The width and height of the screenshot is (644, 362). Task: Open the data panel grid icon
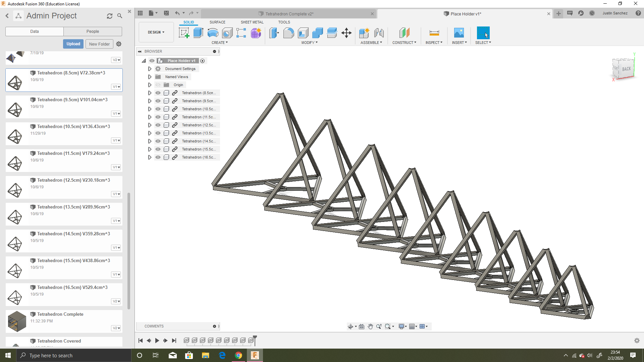[x=140, y=13]
